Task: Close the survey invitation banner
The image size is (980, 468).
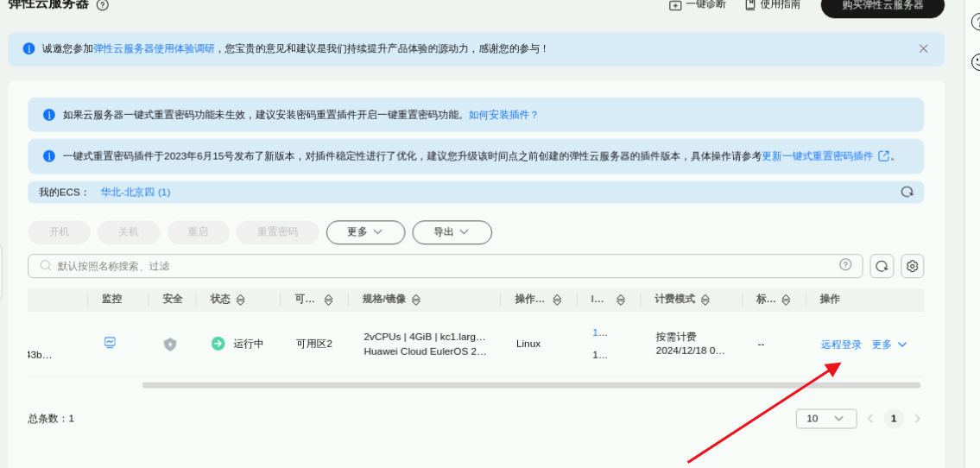Action: point(923,48)
